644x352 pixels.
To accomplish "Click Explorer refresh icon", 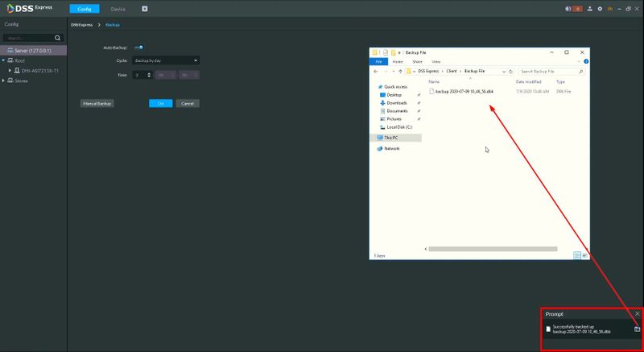I will click(510, 72).
